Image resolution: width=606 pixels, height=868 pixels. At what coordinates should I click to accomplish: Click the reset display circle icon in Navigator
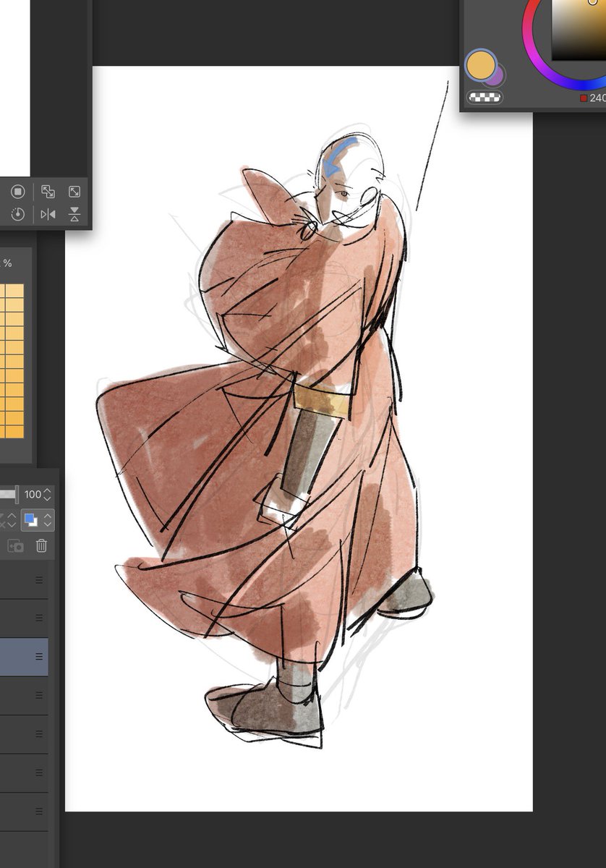[18, 192]
